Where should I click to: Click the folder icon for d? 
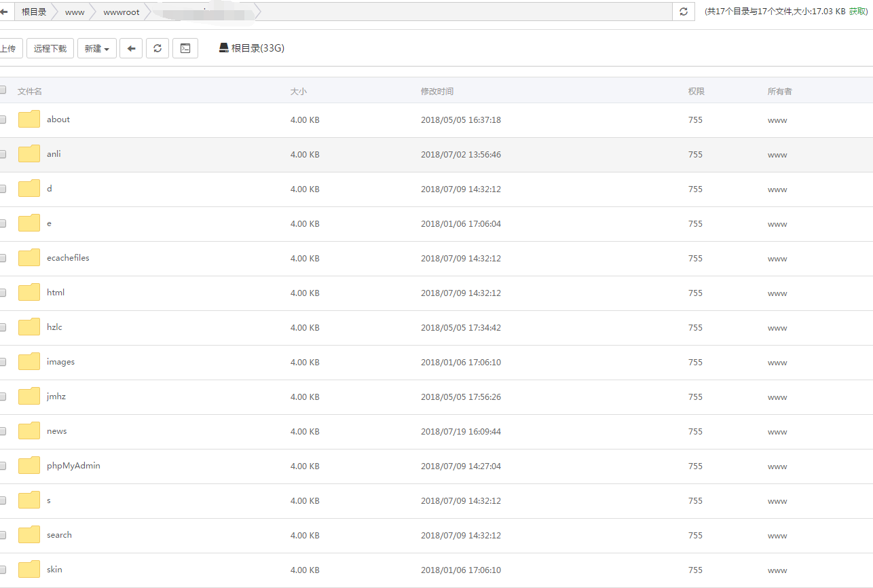pyautogui.click(x=29, y=189)
